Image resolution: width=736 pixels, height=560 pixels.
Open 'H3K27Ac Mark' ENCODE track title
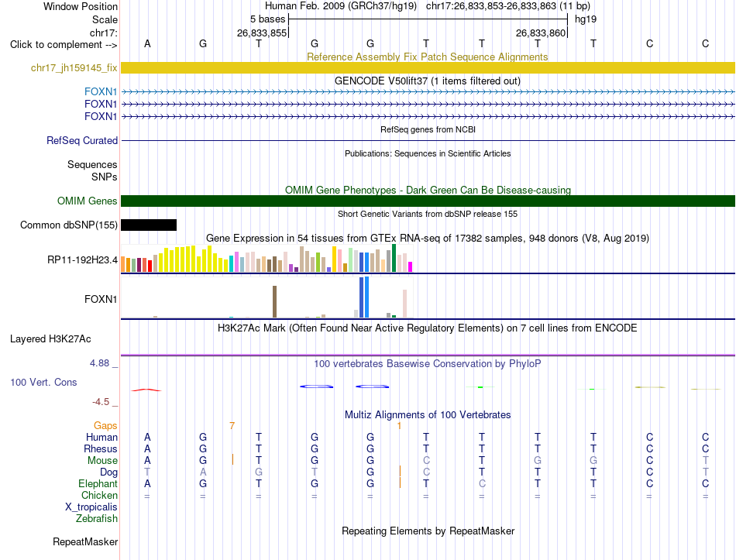point(427,328)
